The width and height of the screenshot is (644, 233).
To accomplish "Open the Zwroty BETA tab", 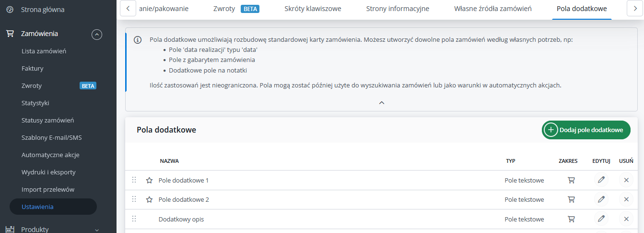I will (x=236, y=9).
